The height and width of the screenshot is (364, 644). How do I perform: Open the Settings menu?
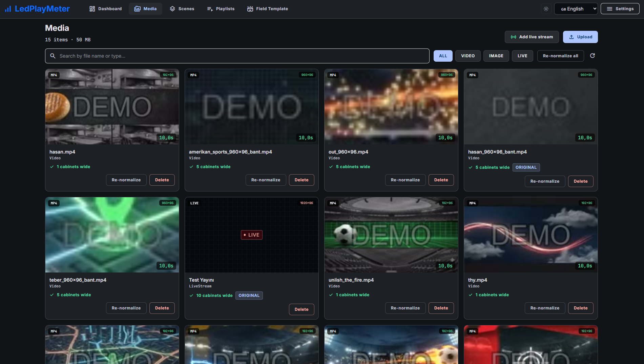coord(620,9)
